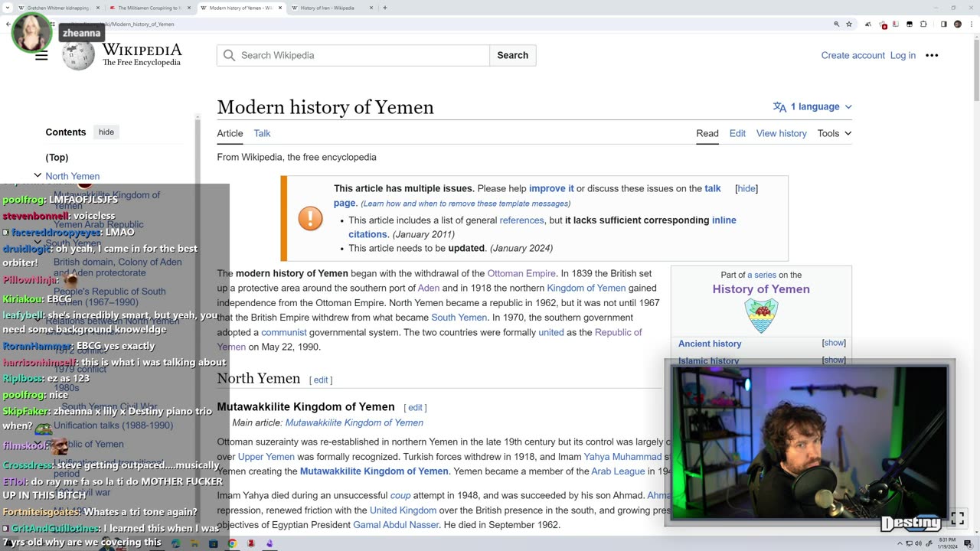This screenshot has height=551, width=980.
Task: Click the Chrome icon in the taskbar
Action: [x=232, y=543]
